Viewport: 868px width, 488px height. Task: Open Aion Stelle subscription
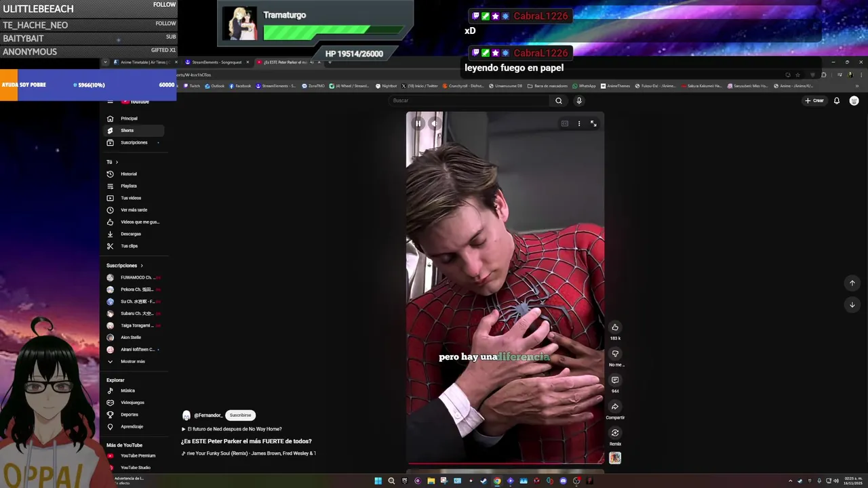click(x=134, y=338)
